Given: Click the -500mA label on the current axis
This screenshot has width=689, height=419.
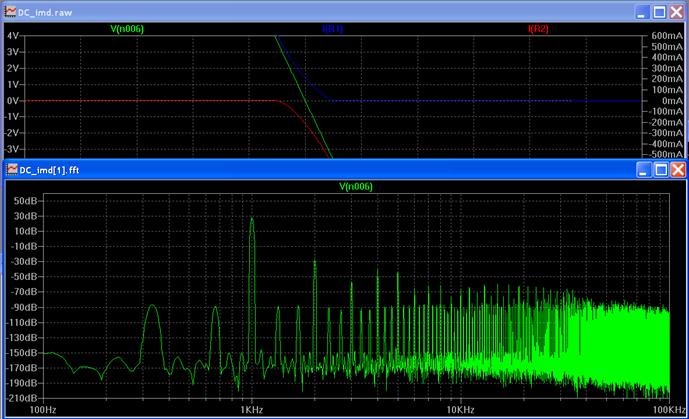Looking at the screenshot, I should [666, 154].
